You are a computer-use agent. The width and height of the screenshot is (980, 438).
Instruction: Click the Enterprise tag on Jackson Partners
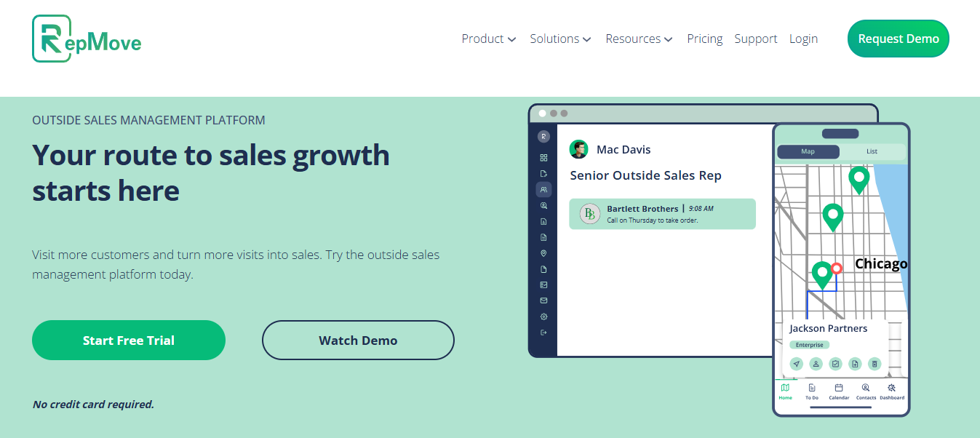pos(810,345)
